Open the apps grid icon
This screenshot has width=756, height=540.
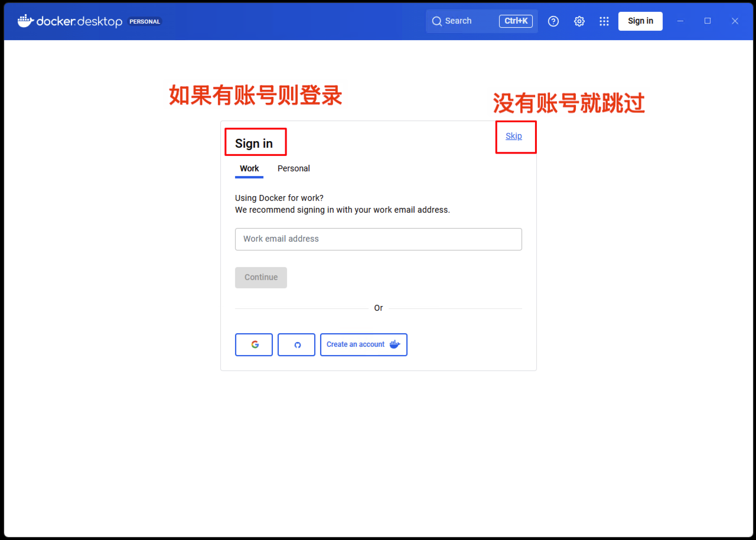(x=604, y=21)
